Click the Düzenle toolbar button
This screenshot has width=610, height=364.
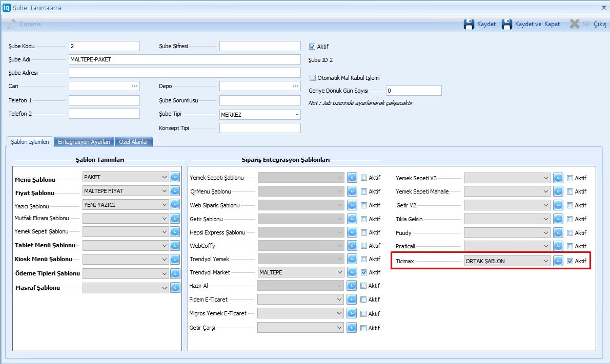pyautogui.click(x=24, y=24)
